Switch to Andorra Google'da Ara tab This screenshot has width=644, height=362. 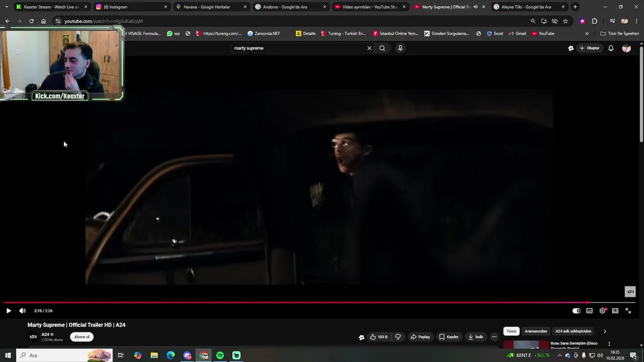(290, 7)
